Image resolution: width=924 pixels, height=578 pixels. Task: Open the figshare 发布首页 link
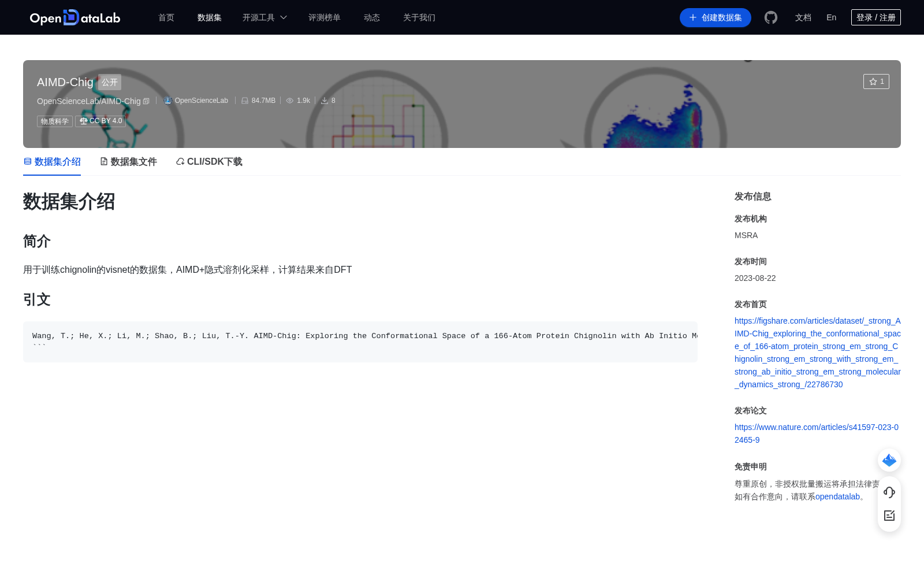pos(818,353)
